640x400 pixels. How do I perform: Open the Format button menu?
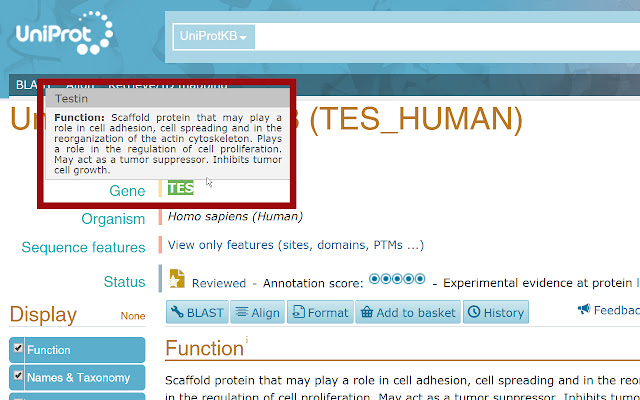(x=320, y=312)
